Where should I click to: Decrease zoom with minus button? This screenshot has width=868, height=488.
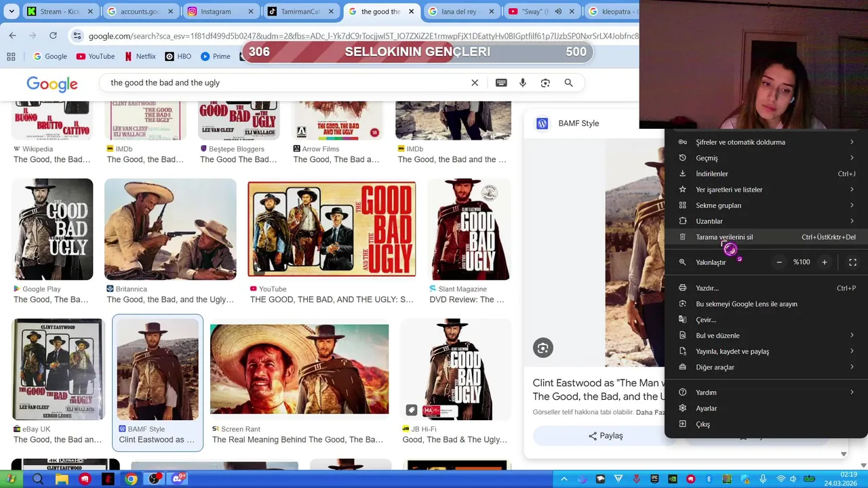coord(779,262)
